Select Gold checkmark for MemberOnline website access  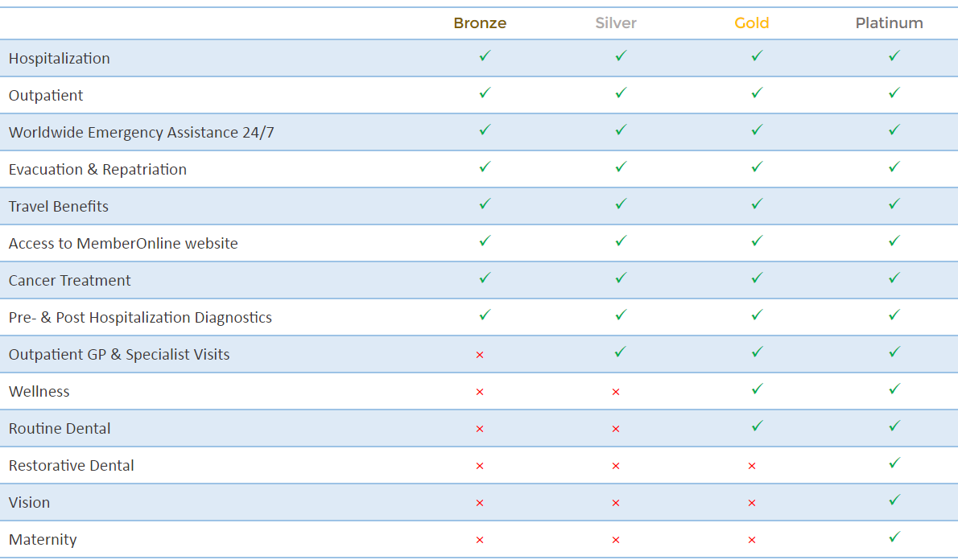(758, 241)
